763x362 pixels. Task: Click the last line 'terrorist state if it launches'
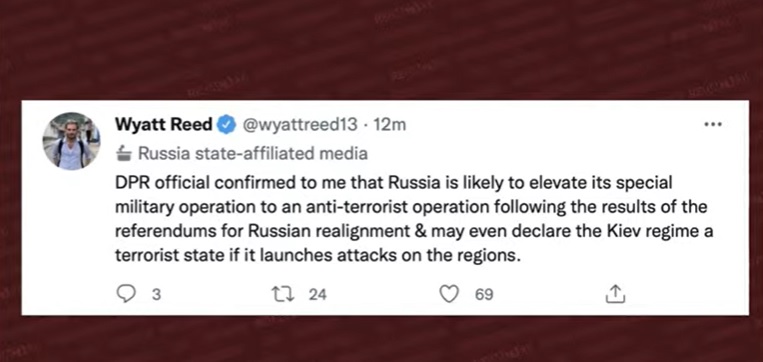[x=318, y=254]
